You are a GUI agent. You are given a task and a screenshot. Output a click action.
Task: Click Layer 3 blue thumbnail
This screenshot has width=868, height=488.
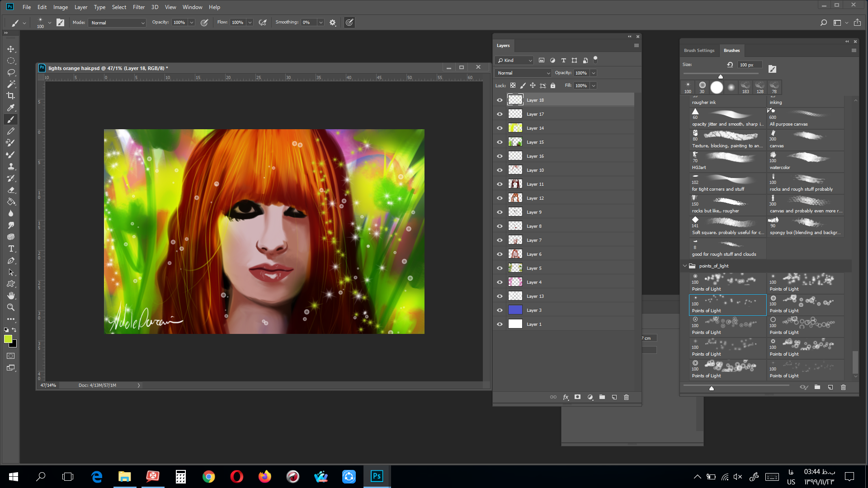(515, 310)
